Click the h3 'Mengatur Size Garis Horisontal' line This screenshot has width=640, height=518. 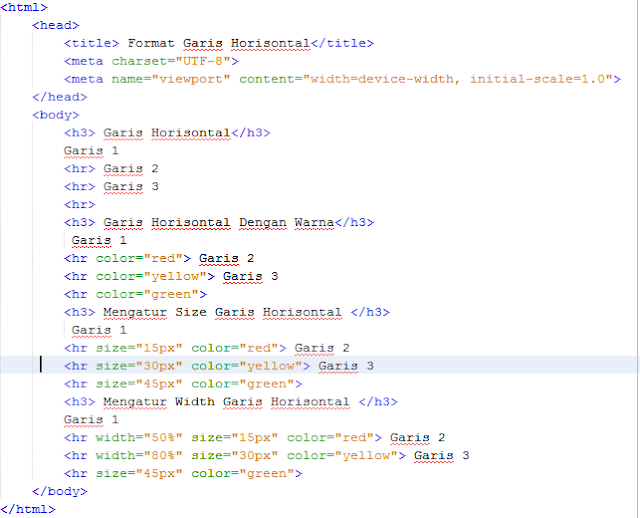pyautogui.click(x=227, y=312)
